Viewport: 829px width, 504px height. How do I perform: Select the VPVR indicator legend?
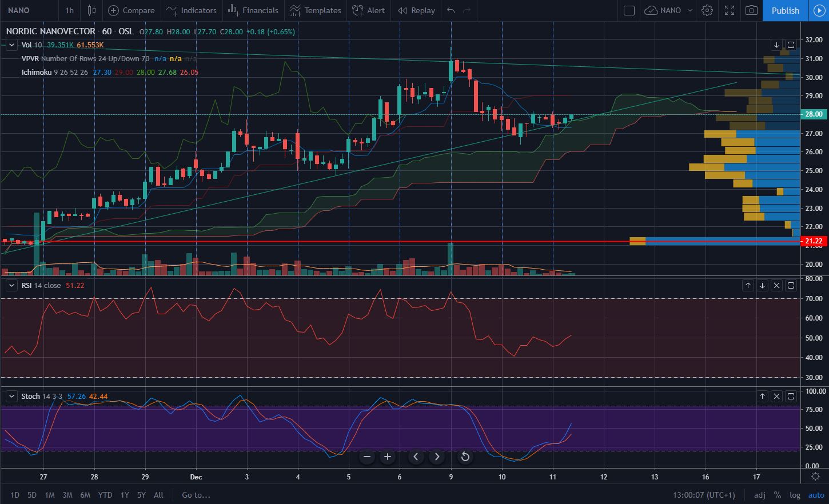(x=86, y=58)
